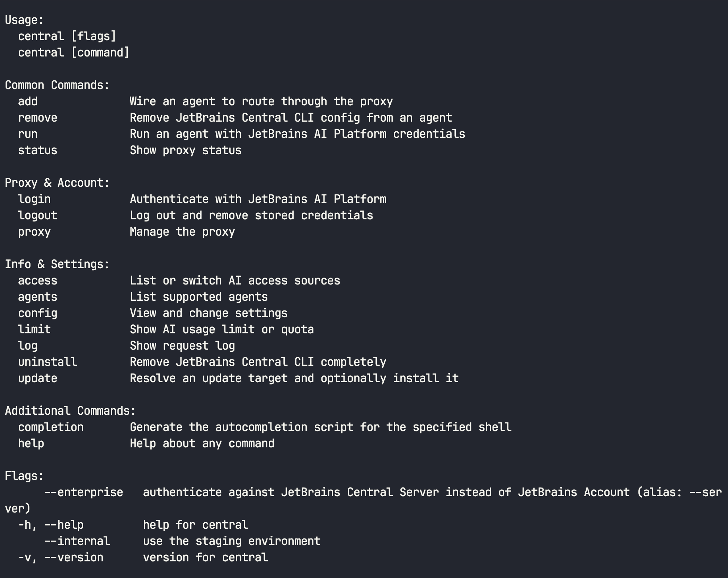This screenshot has height=578, width=728.
Task: Click the 'uninstall' command entry
Action: 47,362
